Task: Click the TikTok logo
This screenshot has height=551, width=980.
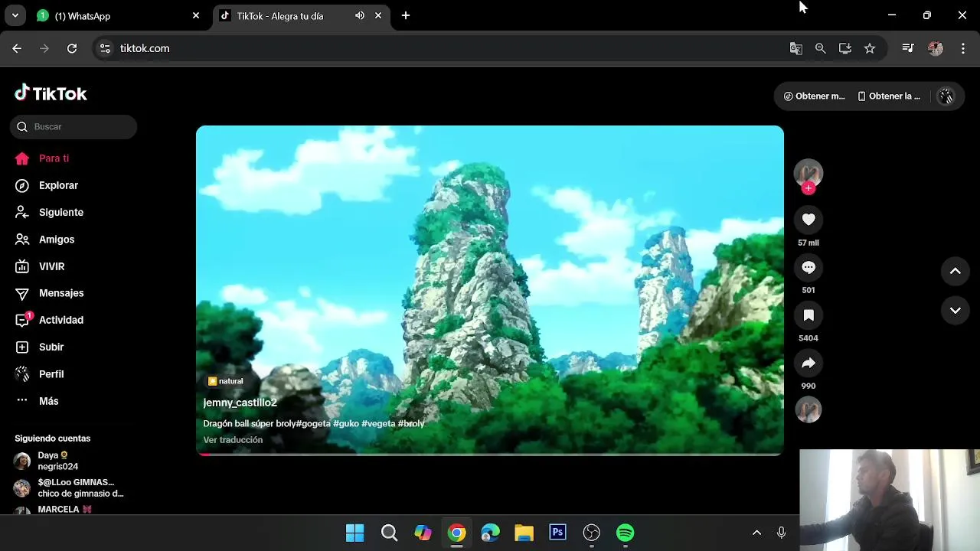Action: click(51, 93)
